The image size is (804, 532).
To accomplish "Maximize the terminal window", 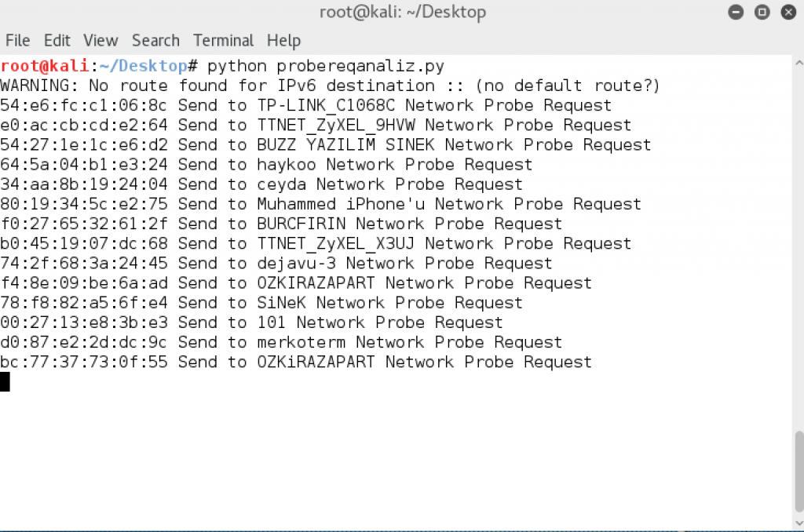I will coord(761,13).
